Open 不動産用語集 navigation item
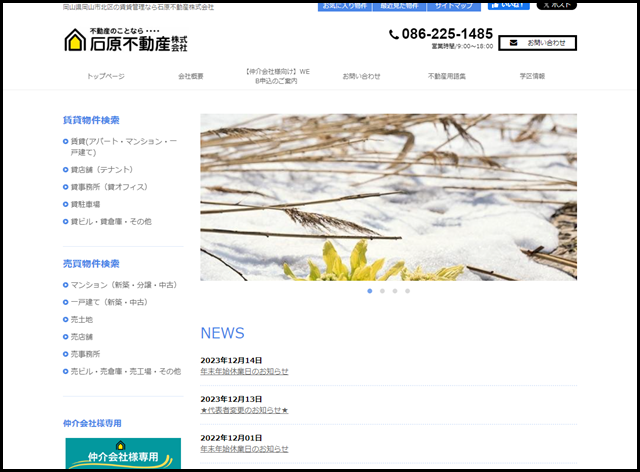 coord(447,76)
